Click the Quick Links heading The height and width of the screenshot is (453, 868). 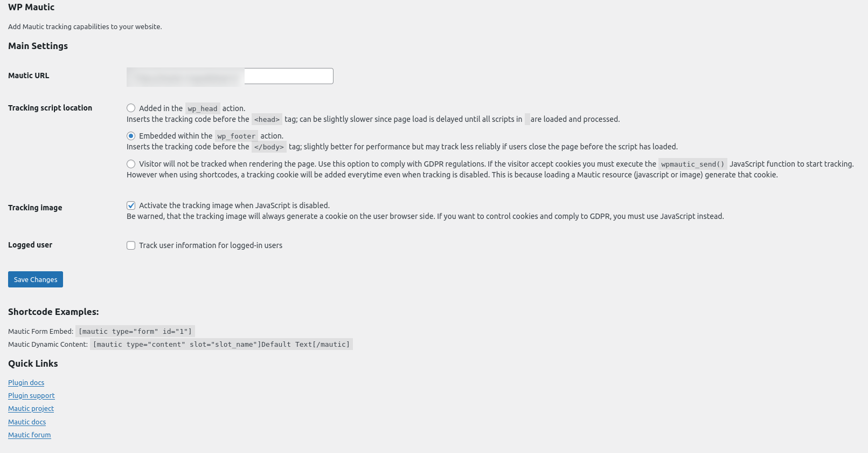click(x=33, y=363)
